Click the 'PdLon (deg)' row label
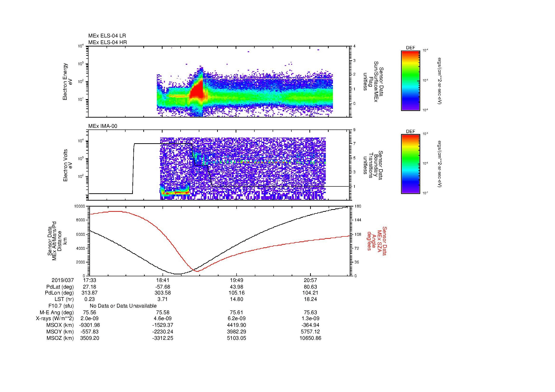This screenshot has width=555, height=392. (59, 293)
